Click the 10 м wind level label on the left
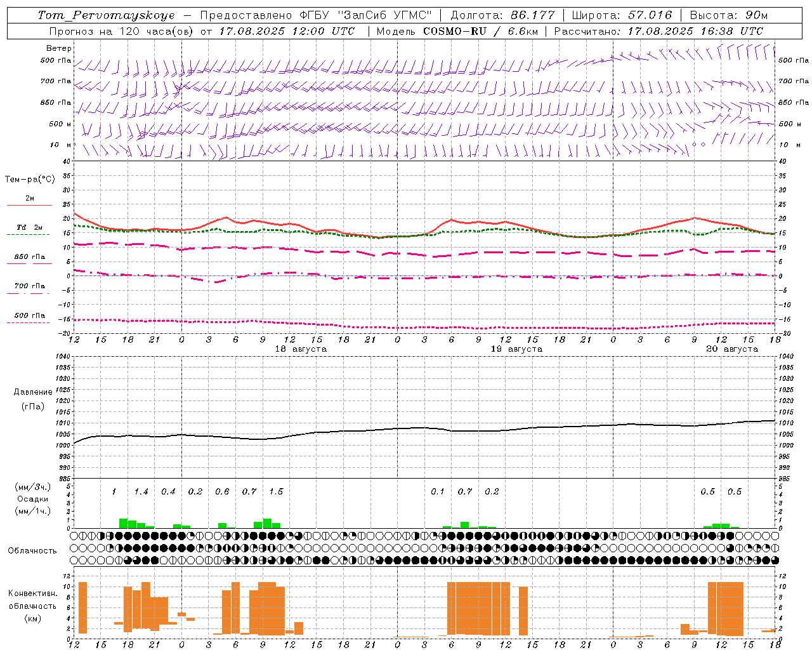The height and width of the screenshot is (650, 812). click(x=61, y=145)
